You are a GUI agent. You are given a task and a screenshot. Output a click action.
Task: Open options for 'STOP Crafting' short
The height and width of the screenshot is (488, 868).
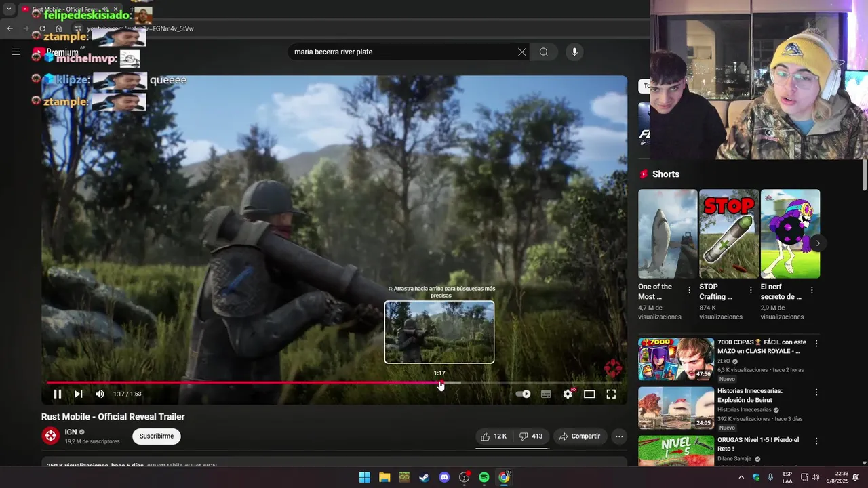[751, 290]
